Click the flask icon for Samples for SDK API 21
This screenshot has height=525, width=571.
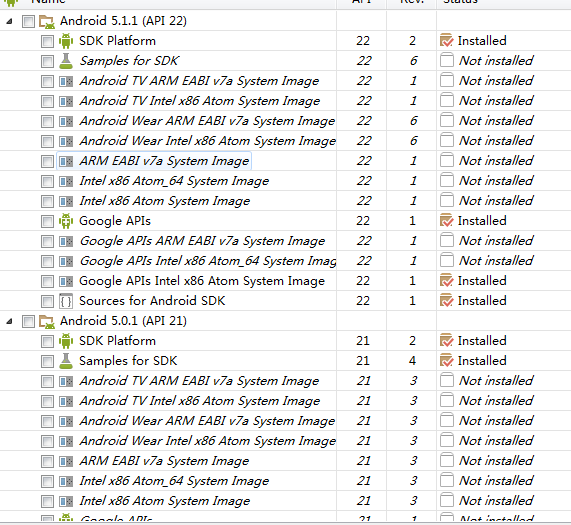point(66,361)
